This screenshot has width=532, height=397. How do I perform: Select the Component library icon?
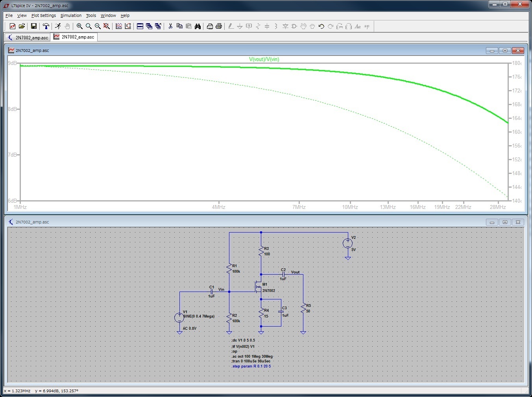point(294,26)
